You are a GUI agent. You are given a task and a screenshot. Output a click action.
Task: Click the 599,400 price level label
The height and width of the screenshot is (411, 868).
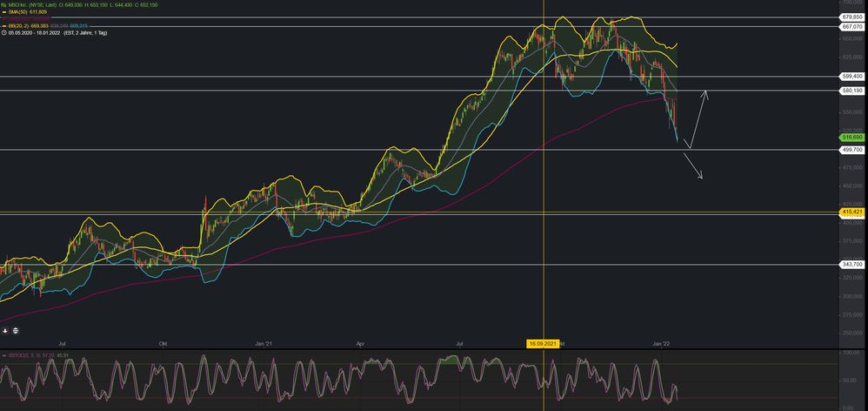click(851, 77)
